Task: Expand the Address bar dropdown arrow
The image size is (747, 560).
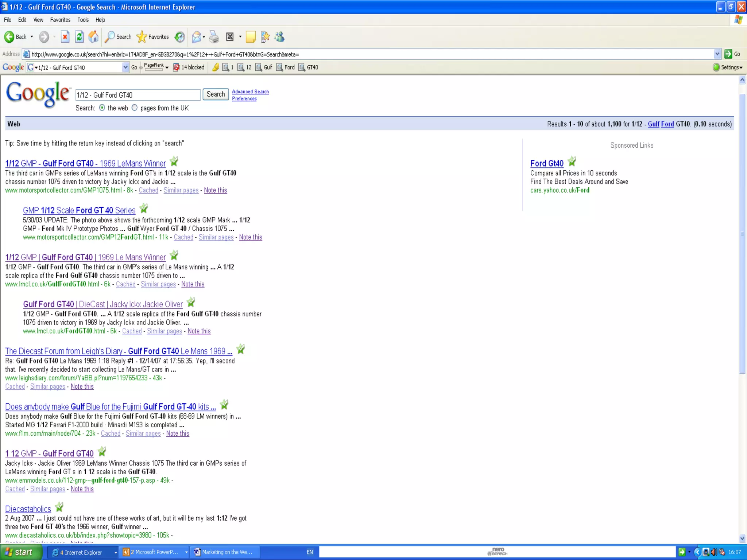Action: [717, 54]
